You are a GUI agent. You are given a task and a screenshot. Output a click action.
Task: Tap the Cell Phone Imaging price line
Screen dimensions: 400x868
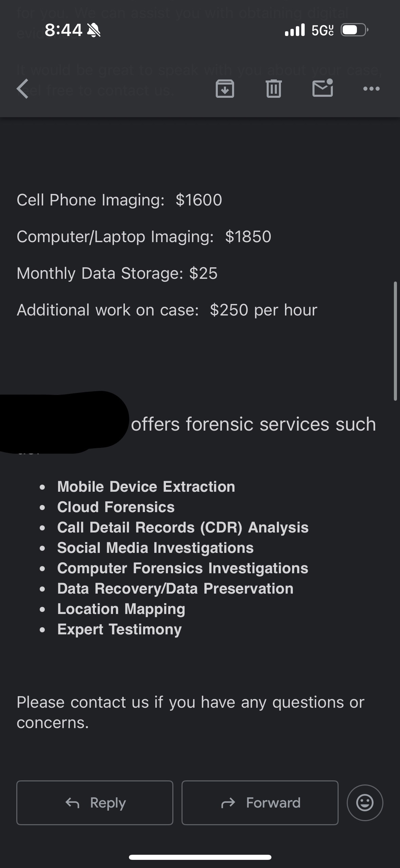click(119, 200)
